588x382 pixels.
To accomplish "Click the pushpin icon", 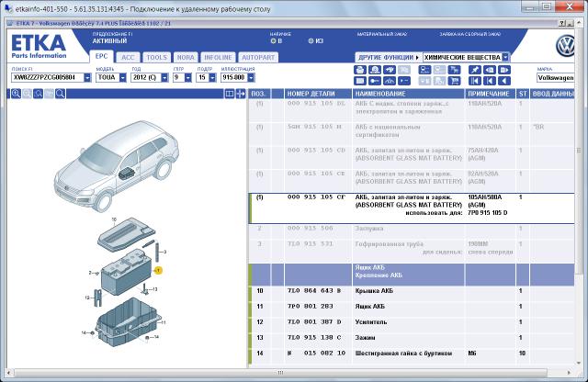I will click(x=475, y=70).
